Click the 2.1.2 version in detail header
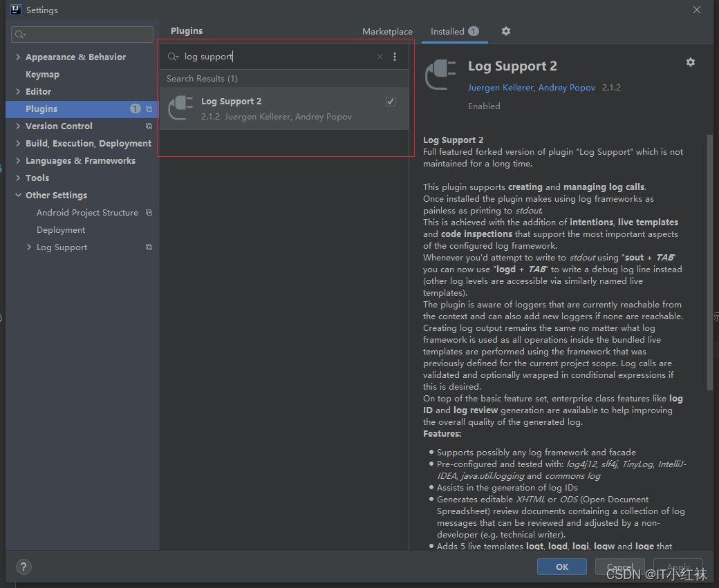The height and width of the screenshot is (588, 719). [x=611, y=88]
